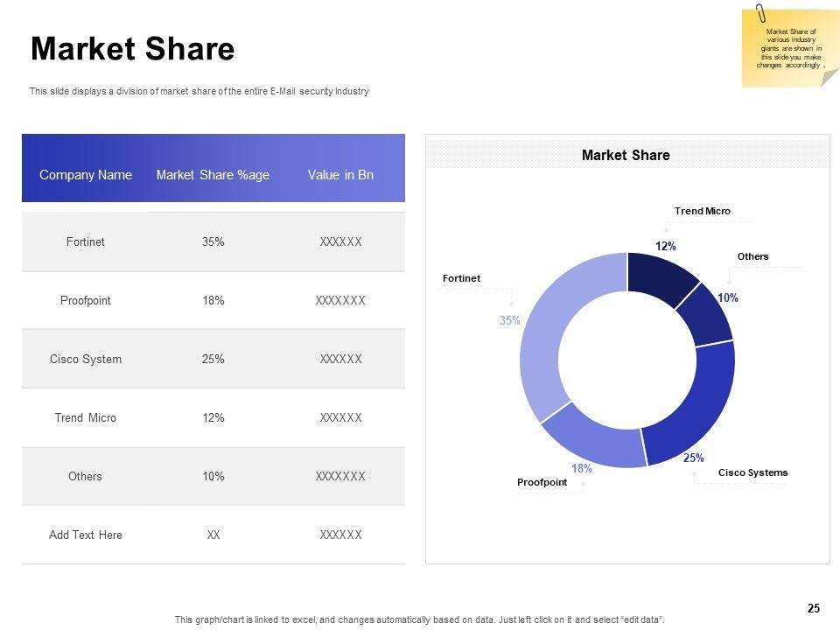
Task: Click the slide number 25
Action: [813, 608]
